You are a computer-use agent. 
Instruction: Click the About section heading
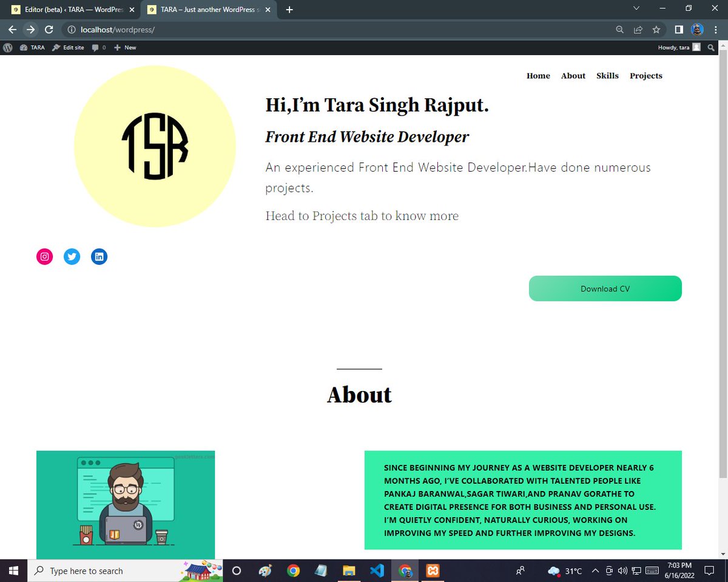click(x=359, y=395)
